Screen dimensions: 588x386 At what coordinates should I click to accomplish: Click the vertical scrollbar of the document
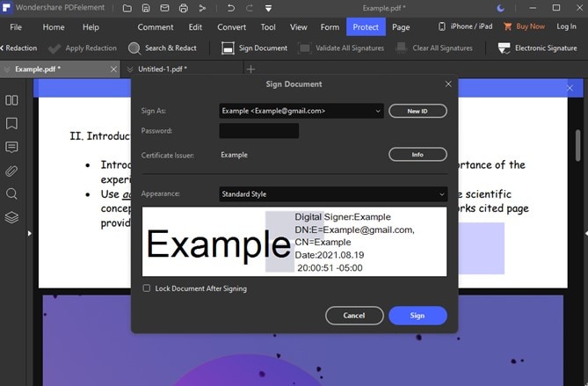click(x=577, y=146)
